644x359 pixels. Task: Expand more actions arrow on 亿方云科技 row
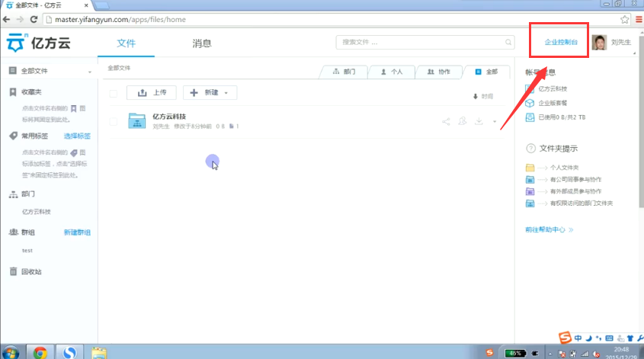(495, 122)
